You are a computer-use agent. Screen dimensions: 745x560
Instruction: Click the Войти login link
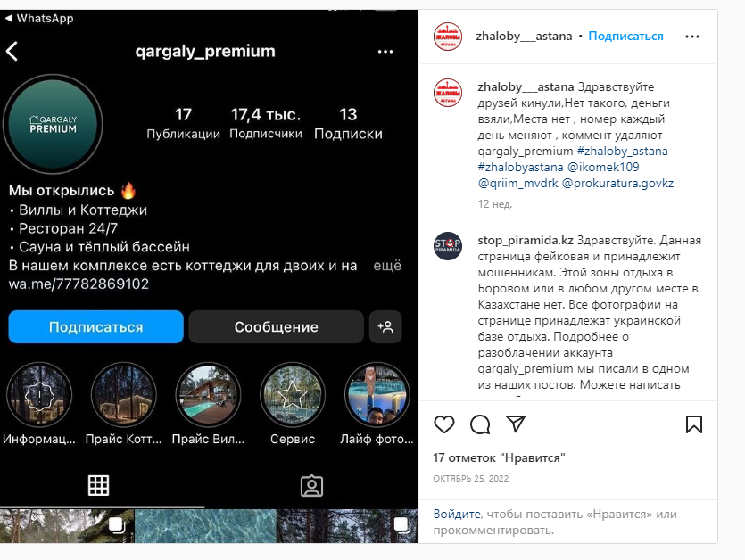coord(457,514)
